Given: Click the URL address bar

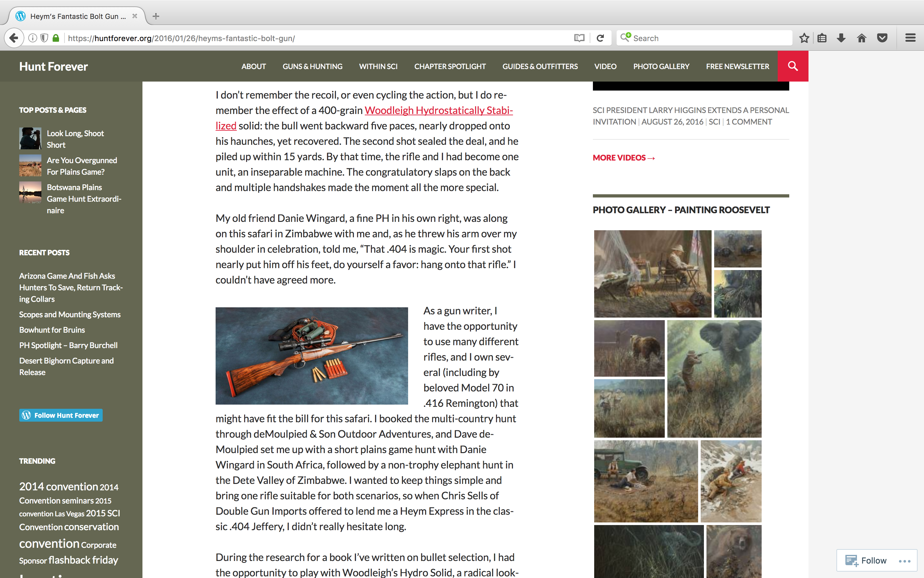Looking at the screenshot, I should click(317, 38).
